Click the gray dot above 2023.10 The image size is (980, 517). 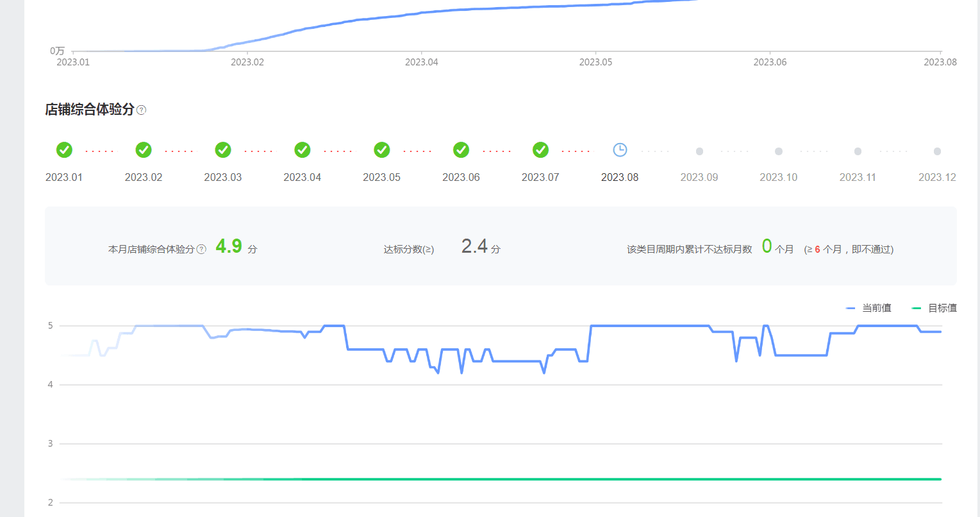pyautogui.click(x=779, y=151)
